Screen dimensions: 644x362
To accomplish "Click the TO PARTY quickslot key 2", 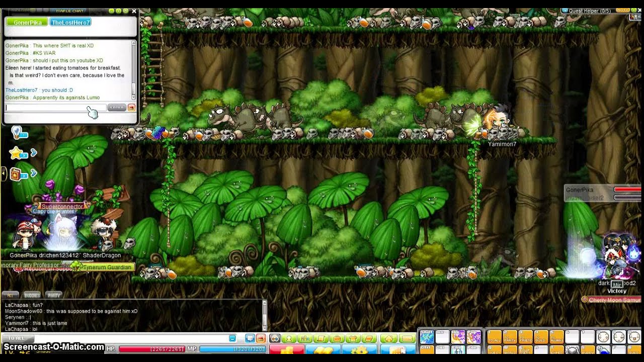I will [510, 336].
